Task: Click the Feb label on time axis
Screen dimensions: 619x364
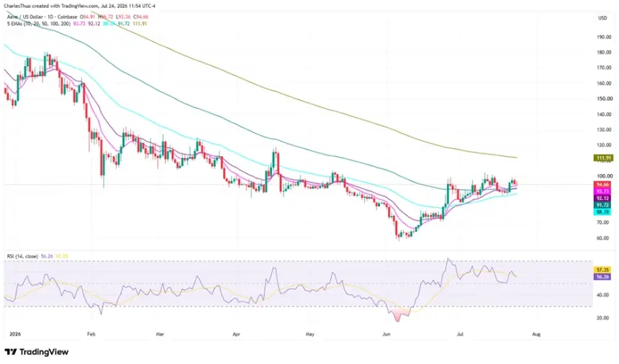Action: click(x=91, y=335)
